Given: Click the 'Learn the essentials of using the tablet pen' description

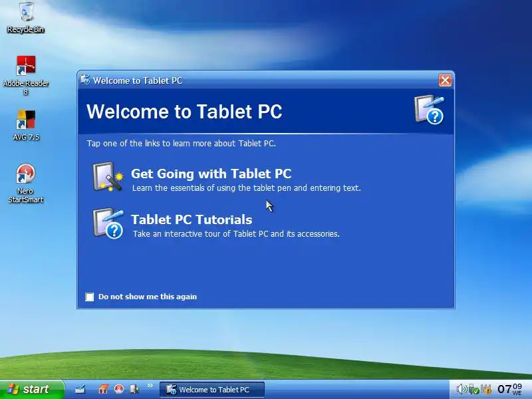Looking at the screenshot, I should pyautogui.click(x=246, y=188).
